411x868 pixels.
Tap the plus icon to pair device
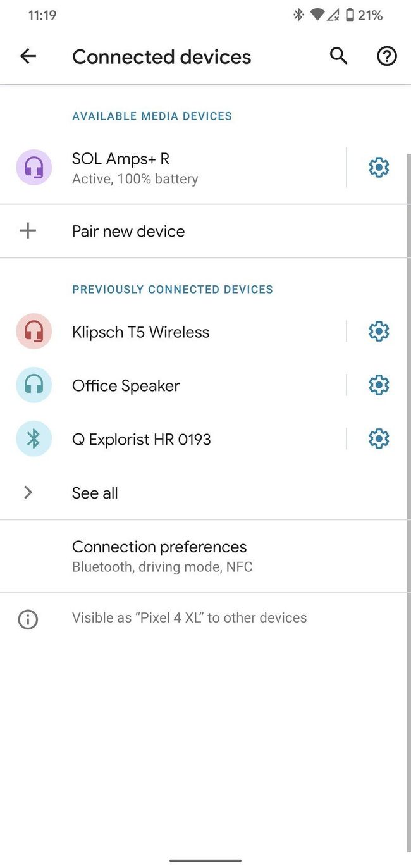click(x=28, y=230)
